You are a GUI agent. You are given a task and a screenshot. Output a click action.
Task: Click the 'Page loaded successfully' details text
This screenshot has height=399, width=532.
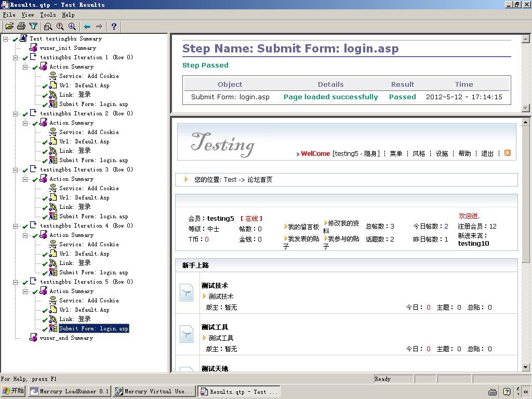[x=330, y=97]
